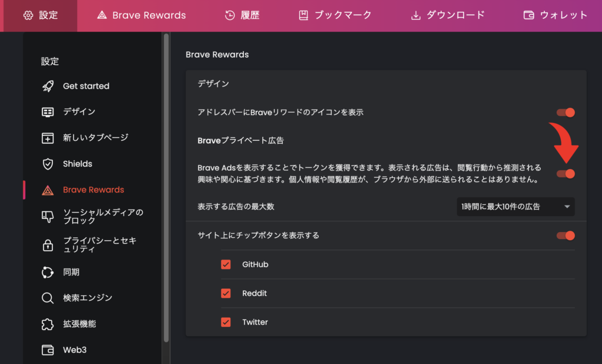Select デザイン in the sidebar
The width and height of the screenshot is (602, 364).
click(79, 112)
